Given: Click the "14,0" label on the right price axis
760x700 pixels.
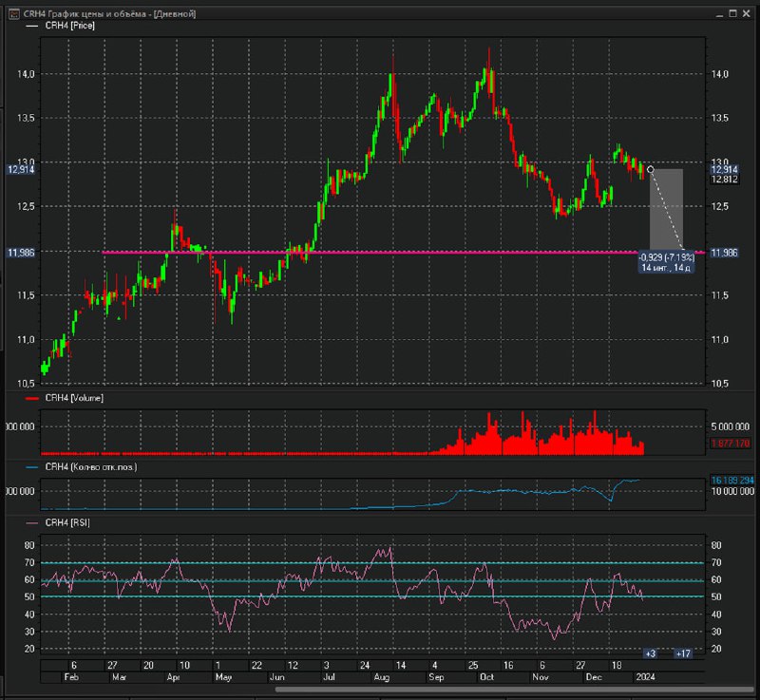Looking at the screenshot, I should point(720,74).
